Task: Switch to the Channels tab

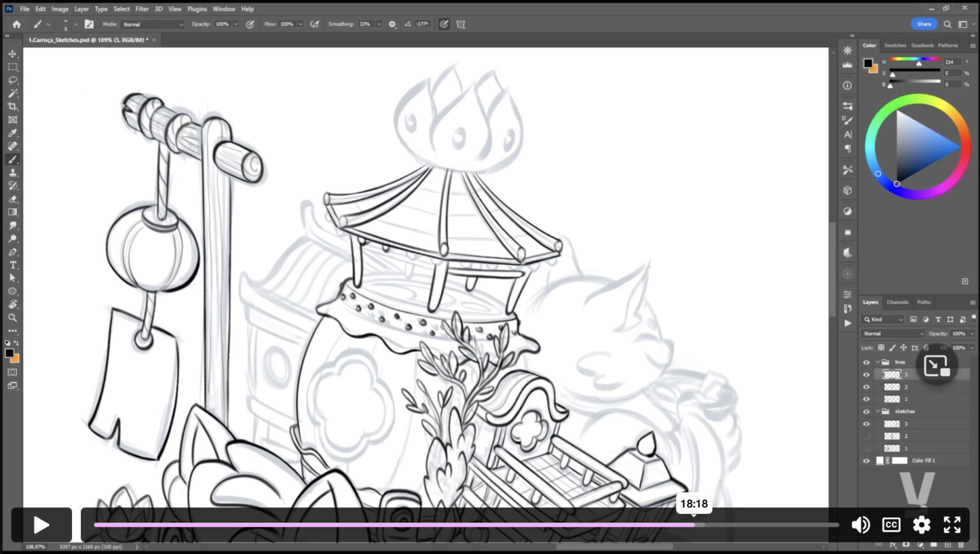Action: 897,302
